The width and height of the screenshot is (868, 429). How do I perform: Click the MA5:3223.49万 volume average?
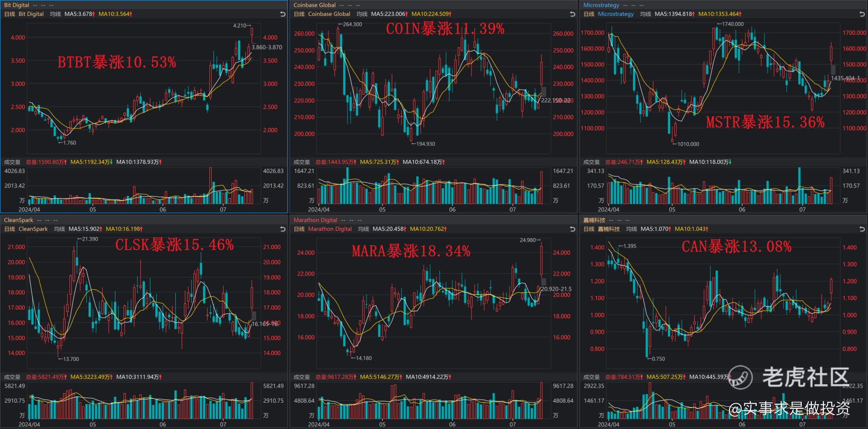tap(92, 377)
